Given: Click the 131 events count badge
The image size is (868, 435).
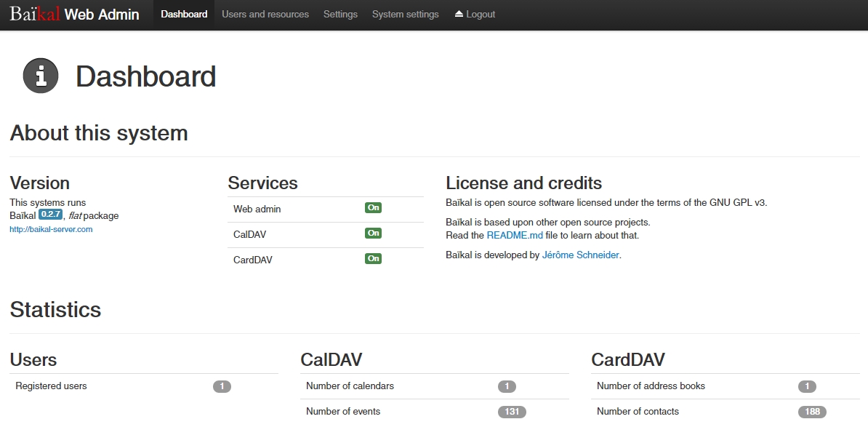Looking at the screenshot, I should (x=512, y=412).
